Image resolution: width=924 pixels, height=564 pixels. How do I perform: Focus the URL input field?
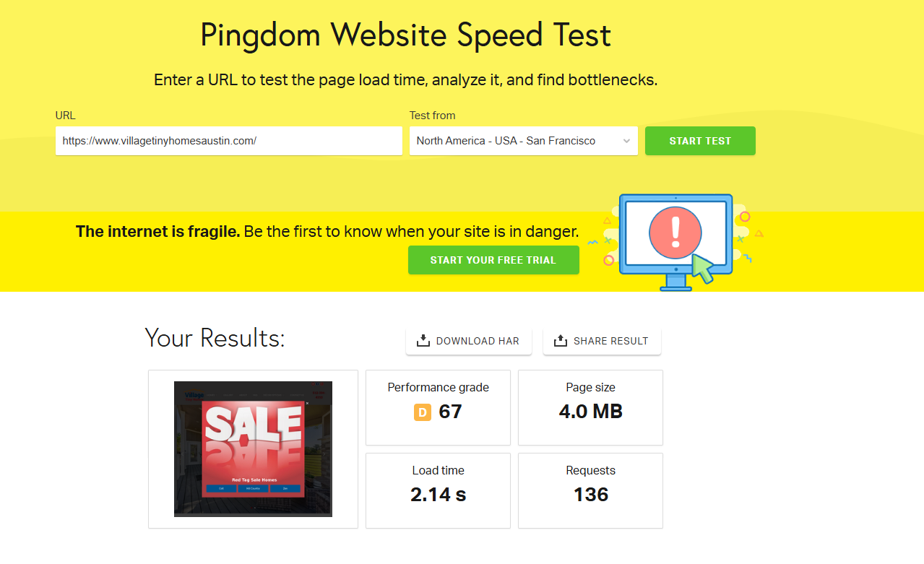pyautogui.click(x=229, y=141)
